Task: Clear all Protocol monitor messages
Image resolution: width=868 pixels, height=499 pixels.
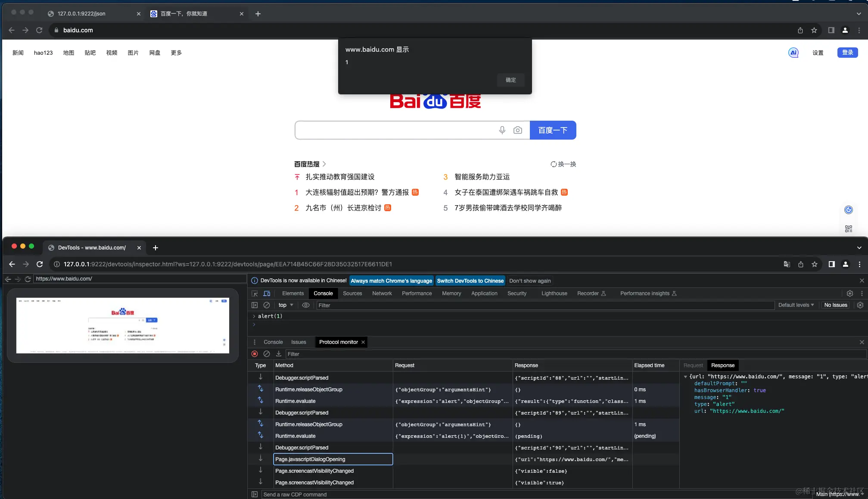Action: (267, 354)
